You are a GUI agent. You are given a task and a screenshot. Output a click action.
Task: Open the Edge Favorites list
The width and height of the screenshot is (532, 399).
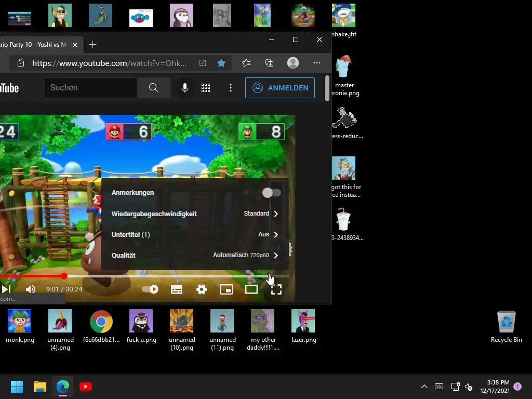[x=246, y=63]
